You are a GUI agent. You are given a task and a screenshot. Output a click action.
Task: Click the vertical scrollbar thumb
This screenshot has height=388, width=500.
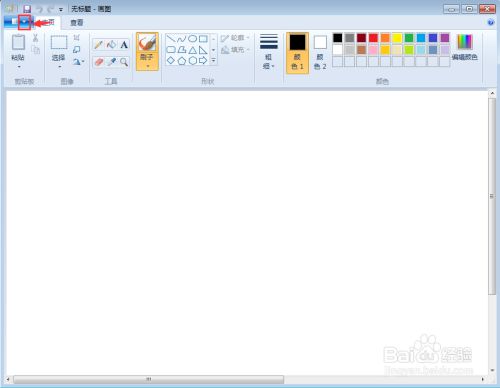tap(492, 196)
